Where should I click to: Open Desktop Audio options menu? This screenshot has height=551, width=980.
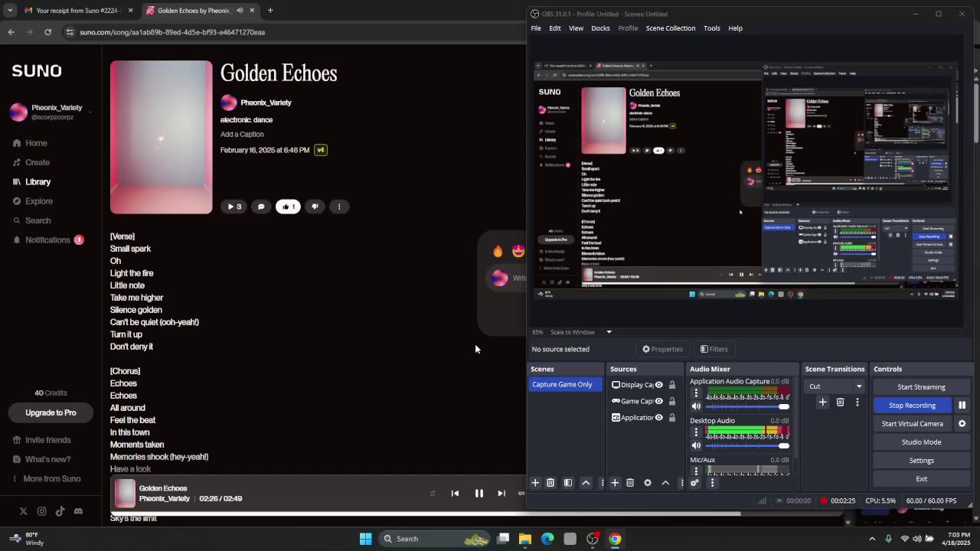pos(696,432)
